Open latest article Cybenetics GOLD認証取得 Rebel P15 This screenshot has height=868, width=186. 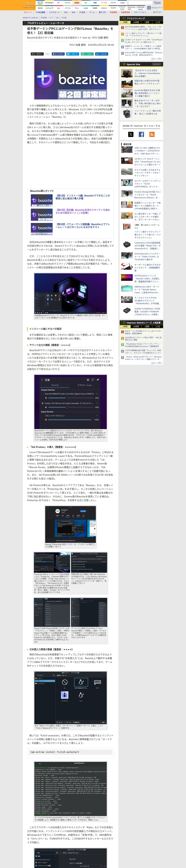tap(147, 245)
